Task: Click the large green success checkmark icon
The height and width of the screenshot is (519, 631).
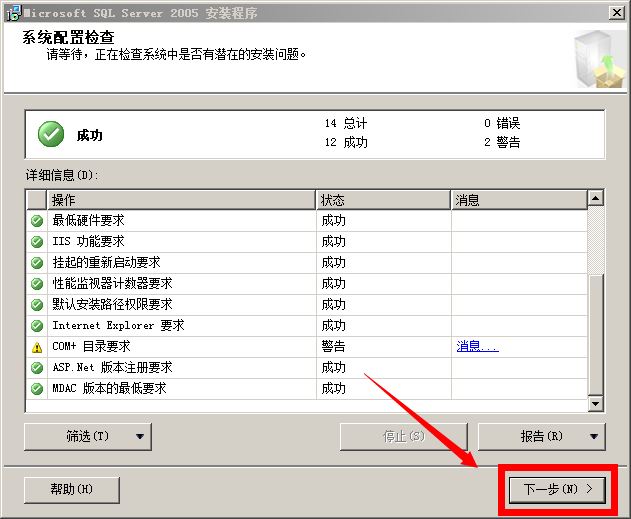Action: point(51,134)
